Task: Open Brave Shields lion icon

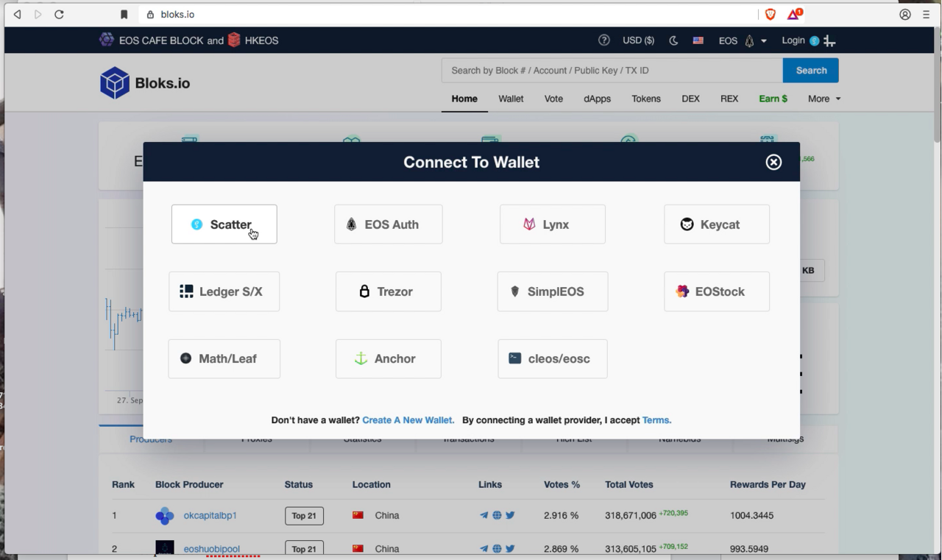Action: click(771, 14)
